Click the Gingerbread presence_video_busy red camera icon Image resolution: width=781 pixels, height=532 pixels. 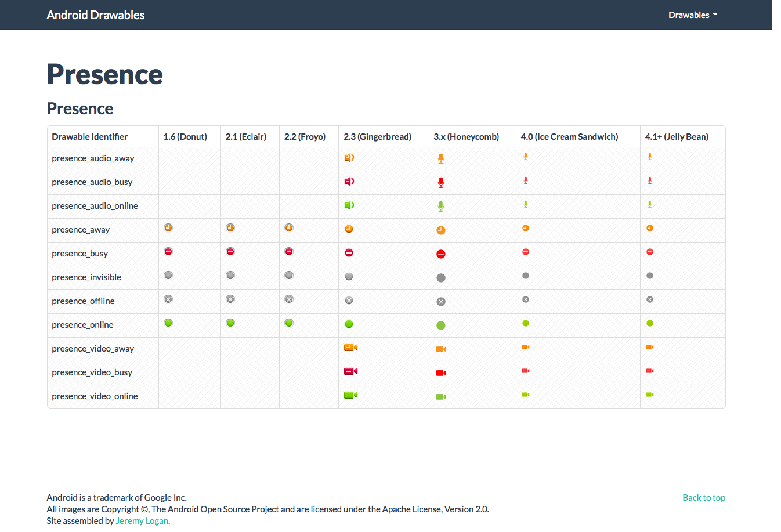350,371
